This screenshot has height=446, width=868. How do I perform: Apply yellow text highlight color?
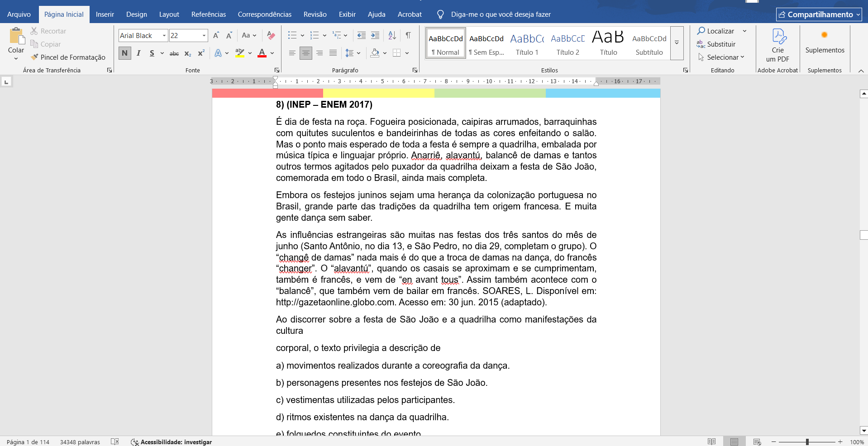click(x=240, y=53)
